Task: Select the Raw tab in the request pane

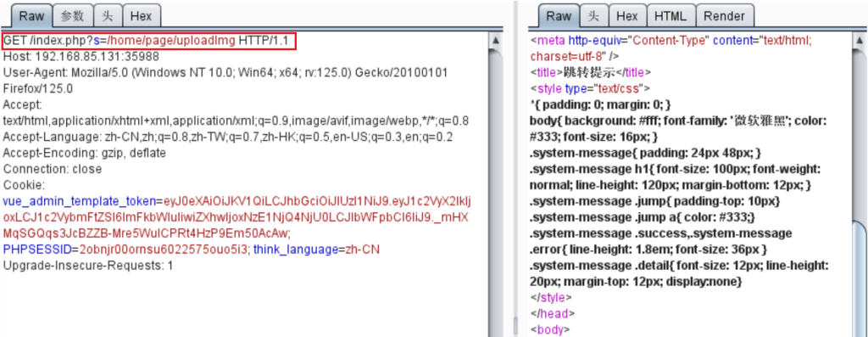Action: [31, 15]
